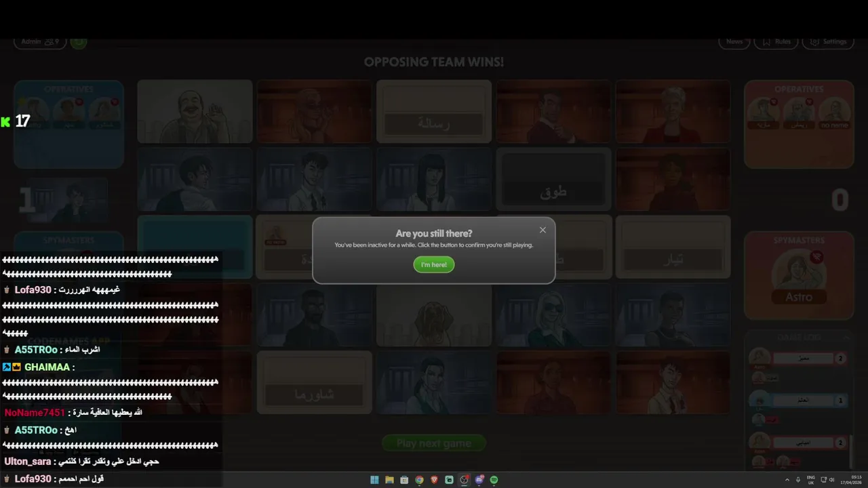Open the laughing mustached man card
The width and height of the screenshot is (868, 488).
195,111
